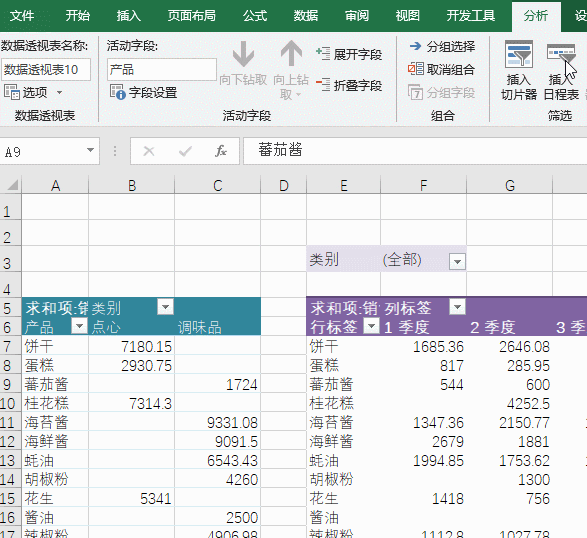Click the formula bar cancel X icon
Screen dimensions: 587x538
[149, 151]
